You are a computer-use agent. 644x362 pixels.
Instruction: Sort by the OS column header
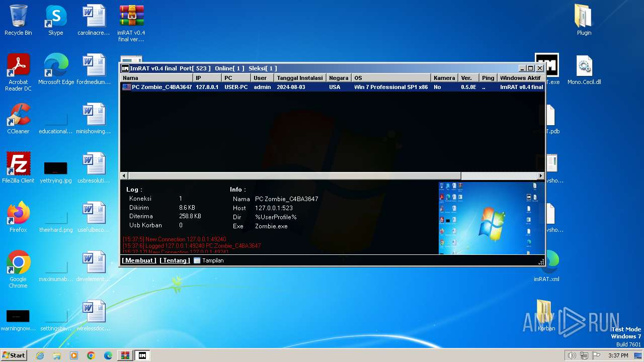tap(391, 78)
